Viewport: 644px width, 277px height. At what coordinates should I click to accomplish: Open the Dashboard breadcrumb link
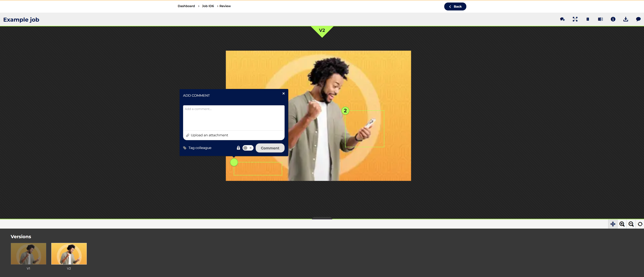coord(186,6)
